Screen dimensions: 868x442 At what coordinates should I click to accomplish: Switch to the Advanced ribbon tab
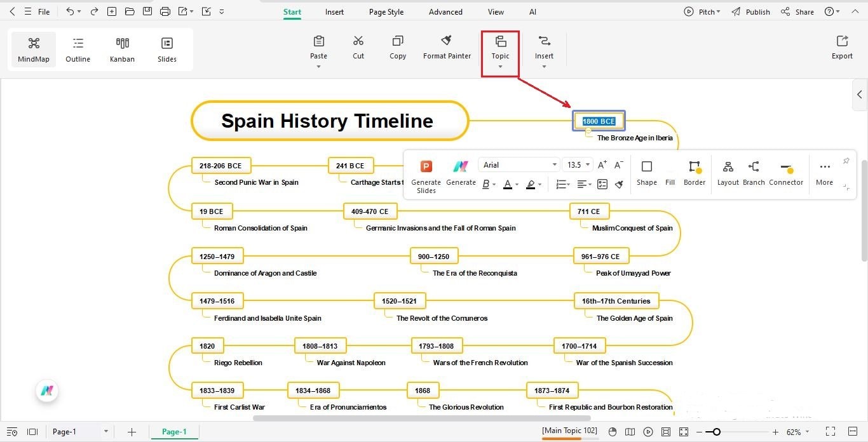(445, 11)
